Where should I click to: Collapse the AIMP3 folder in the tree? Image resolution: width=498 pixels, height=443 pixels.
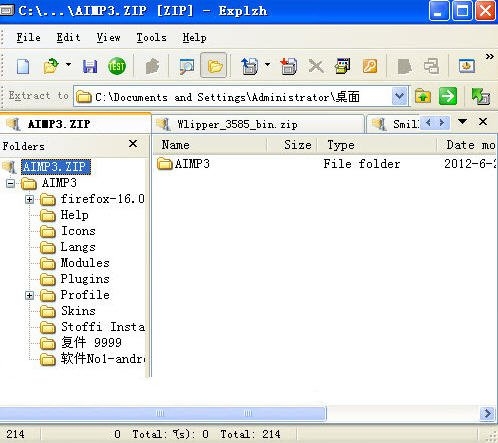tap(10, 183)
